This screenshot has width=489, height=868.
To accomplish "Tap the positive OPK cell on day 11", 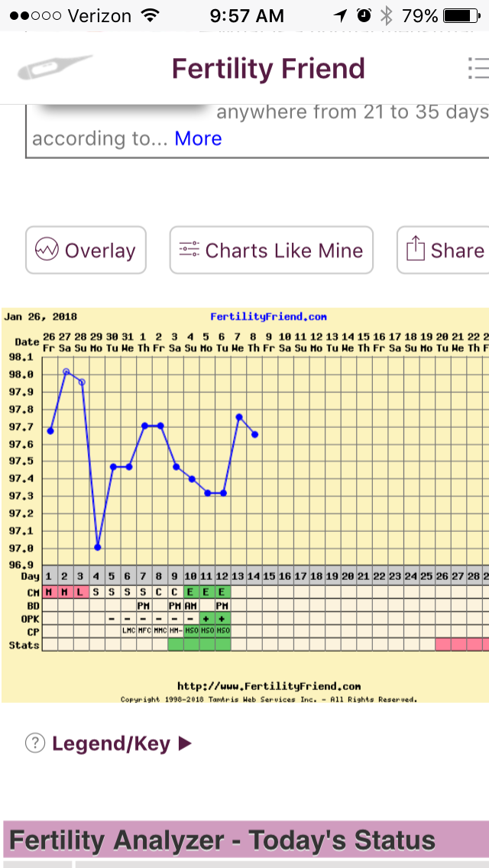I will coord(207,618).
